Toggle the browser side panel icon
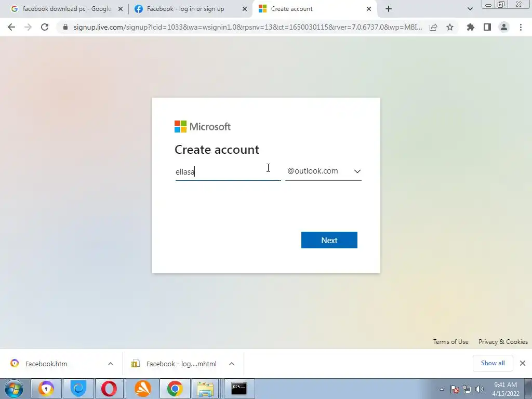The height and width of the screenshot is (399, 532). click(487, 27)
